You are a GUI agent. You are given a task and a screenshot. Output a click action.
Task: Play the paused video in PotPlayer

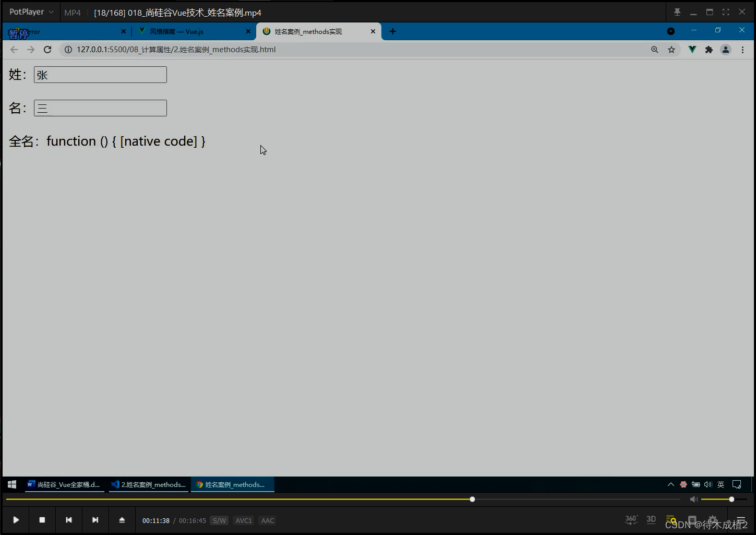tap(16, 520)
